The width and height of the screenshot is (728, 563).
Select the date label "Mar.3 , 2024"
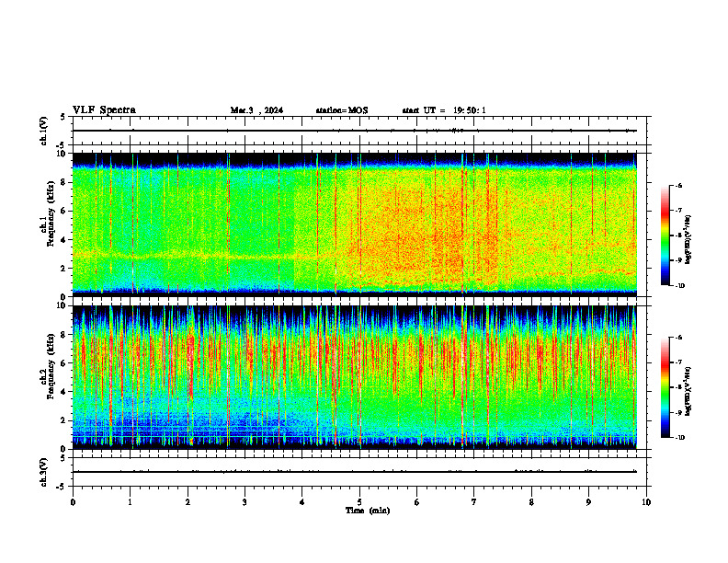coord(256,110)
